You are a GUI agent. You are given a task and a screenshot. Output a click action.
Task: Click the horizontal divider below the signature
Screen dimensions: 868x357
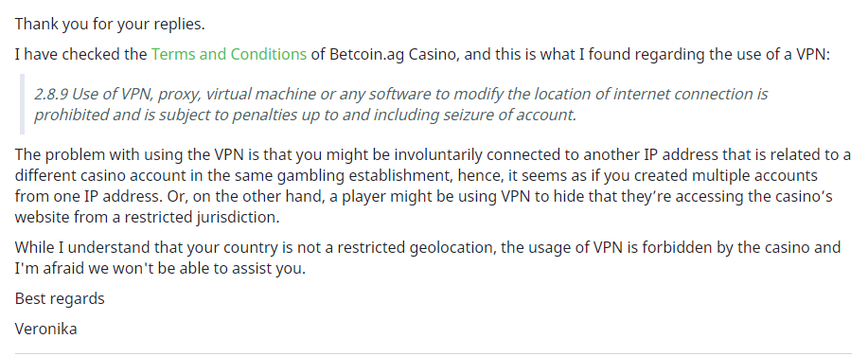pyautogui.click(x=434, y=353)
